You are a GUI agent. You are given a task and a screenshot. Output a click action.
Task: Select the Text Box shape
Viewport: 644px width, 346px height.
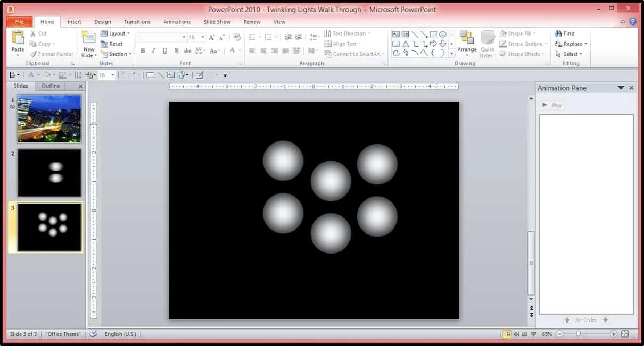[396, 35]
